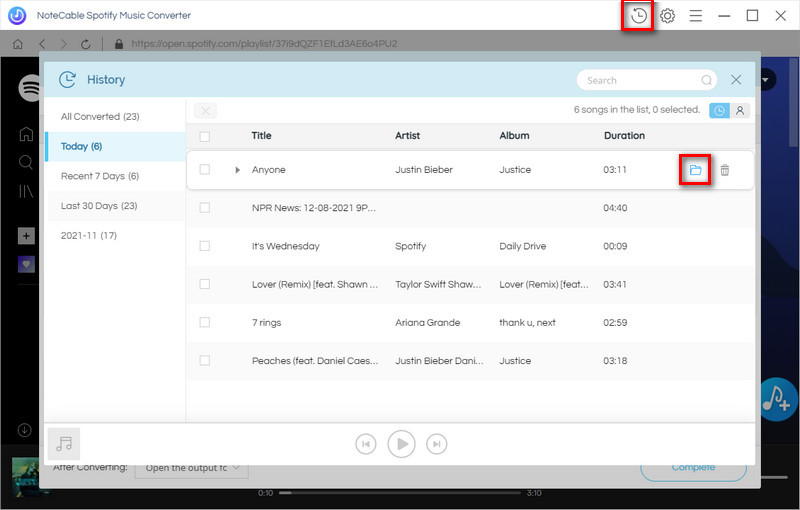Go to browser home page icon
800x510 pixels.
click(18, 44)
